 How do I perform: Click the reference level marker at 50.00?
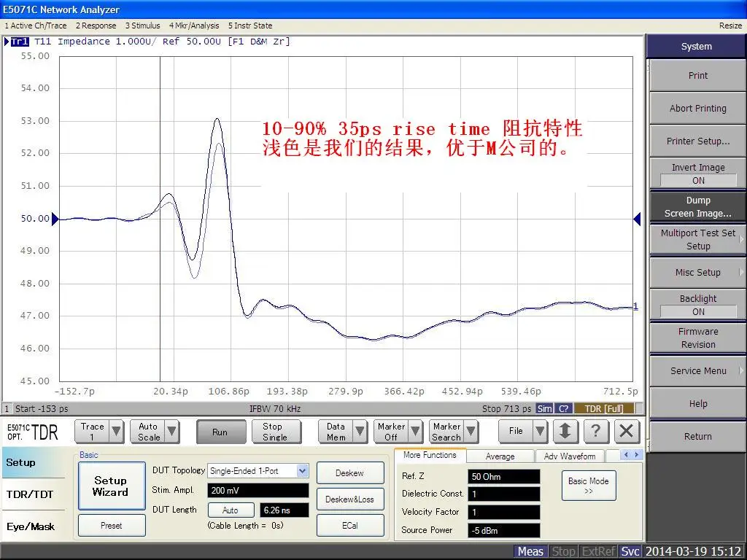tap(637, 219)
